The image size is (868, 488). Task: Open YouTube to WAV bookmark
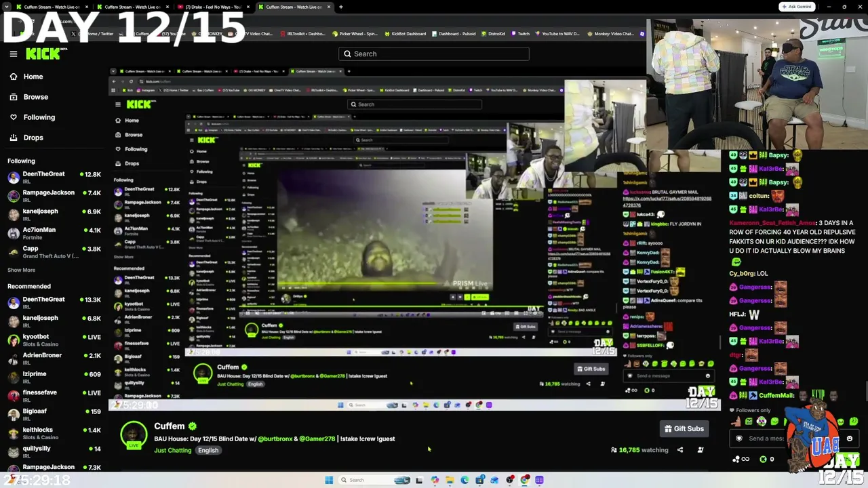pyautogui.click(x=557, y=34)
